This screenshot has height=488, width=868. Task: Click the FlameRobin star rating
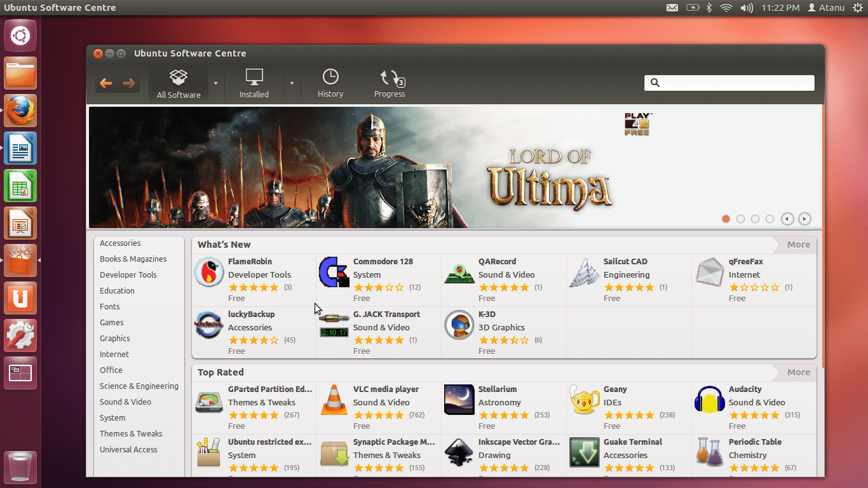coord(254,287)
